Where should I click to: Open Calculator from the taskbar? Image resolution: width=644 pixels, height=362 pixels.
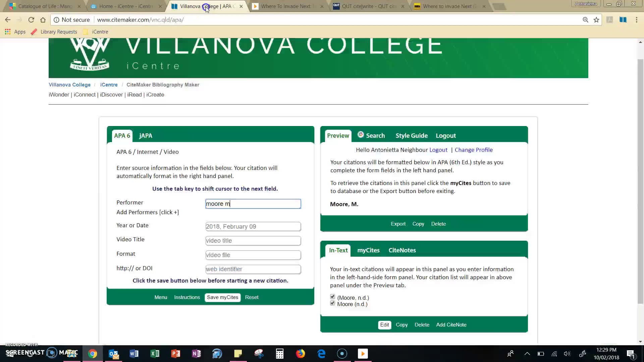(x=279, y=354)
